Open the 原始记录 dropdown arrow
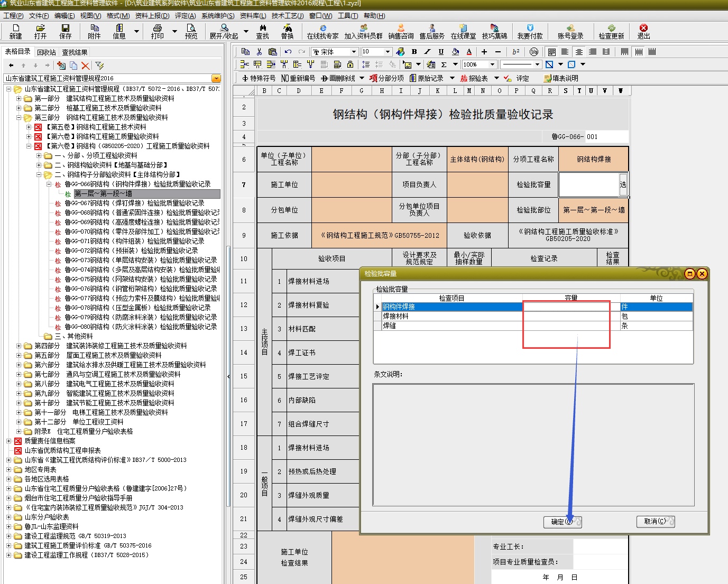 (452, 78)
